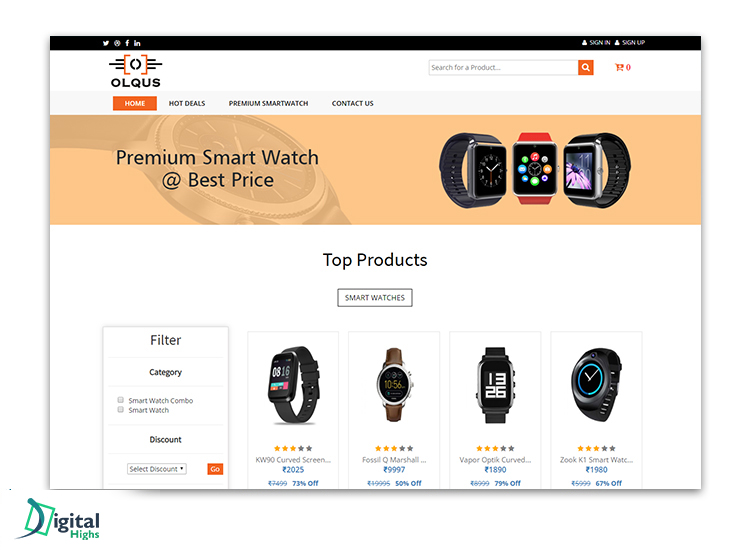Select the Home menu tab

pyautogui.click(x=135, y=103)
